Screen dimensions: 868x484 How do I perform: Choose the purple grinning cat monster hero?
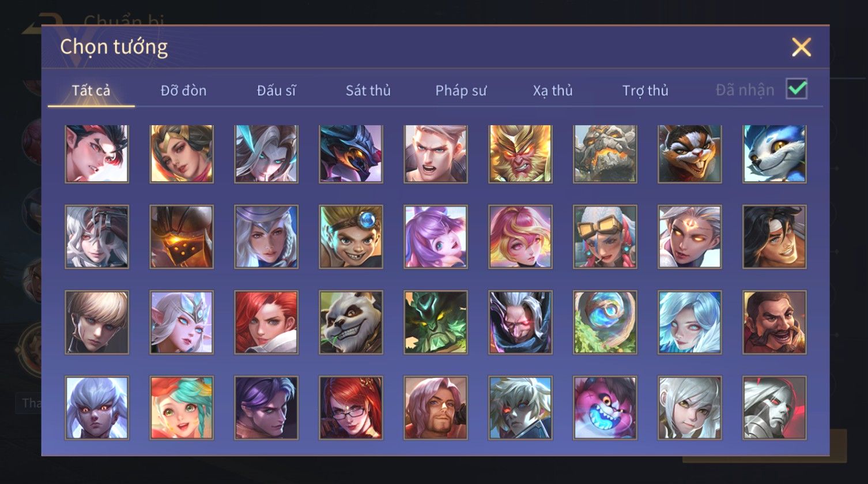(x=605, y=408)
